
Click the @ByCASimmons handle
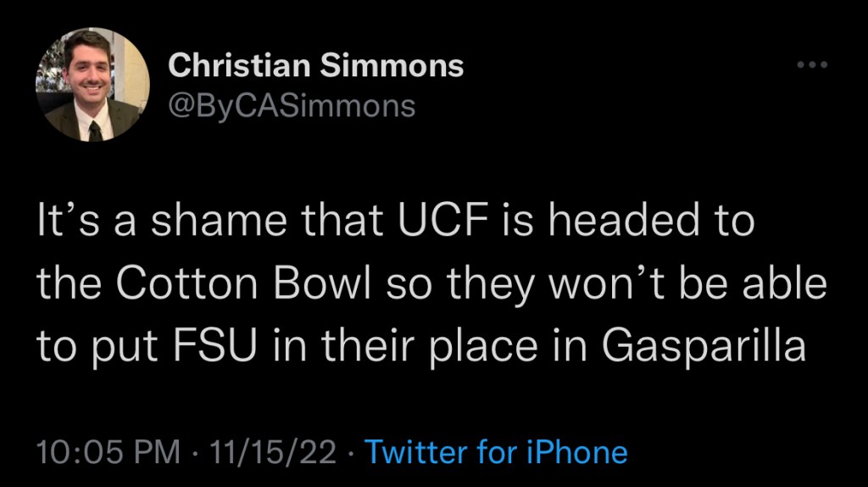[x=292, y=106]
